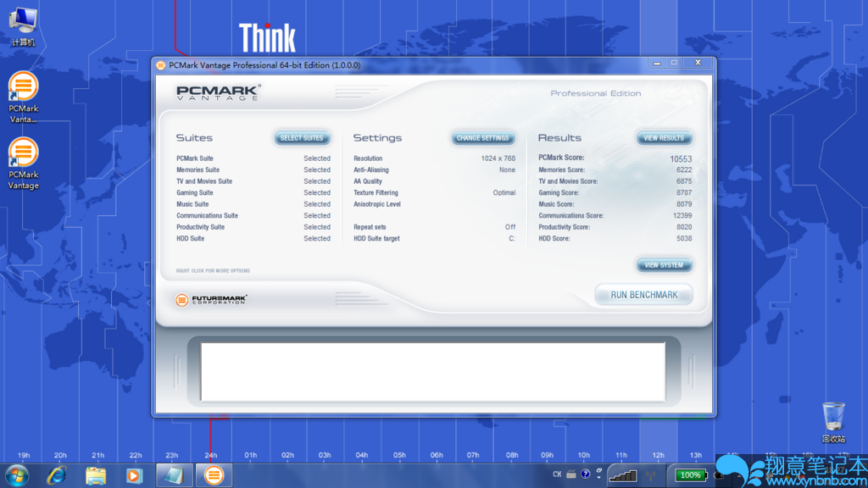Image resolution: width=868 pixels, height=488 pixels.
Task: Click the PCMark Vantage title bar icon
Action: click(160, 65)
